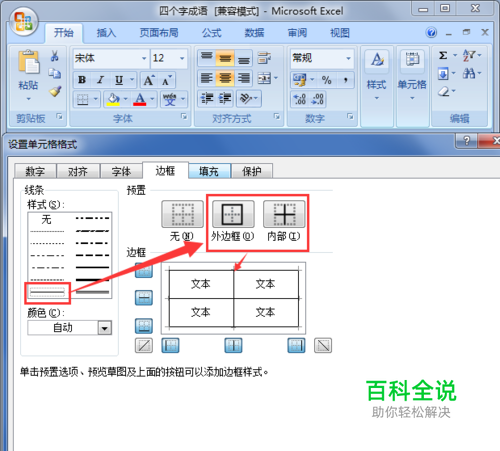Open the font size 12 dropdown

point(182,58)
